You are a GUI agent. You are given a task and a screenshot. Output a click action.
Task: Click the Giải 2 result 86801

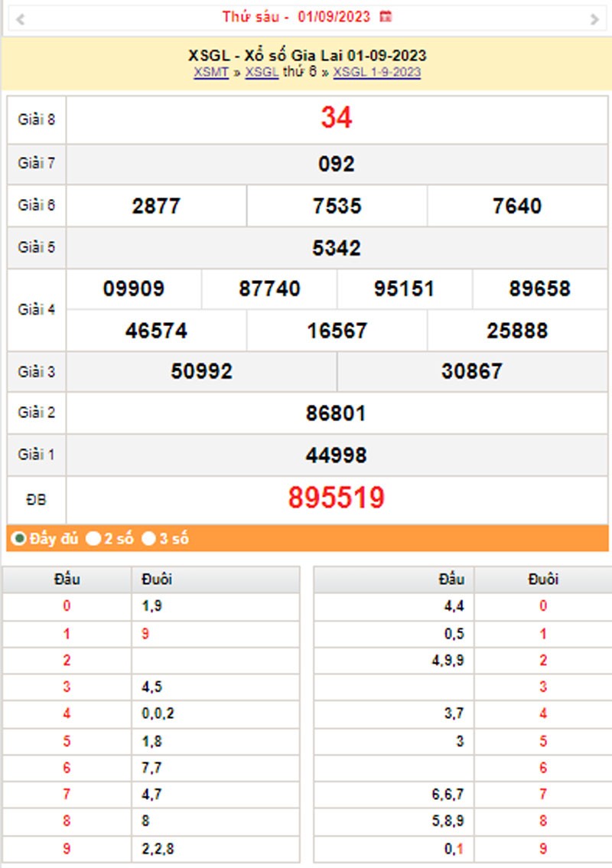[x=337, y=413]
